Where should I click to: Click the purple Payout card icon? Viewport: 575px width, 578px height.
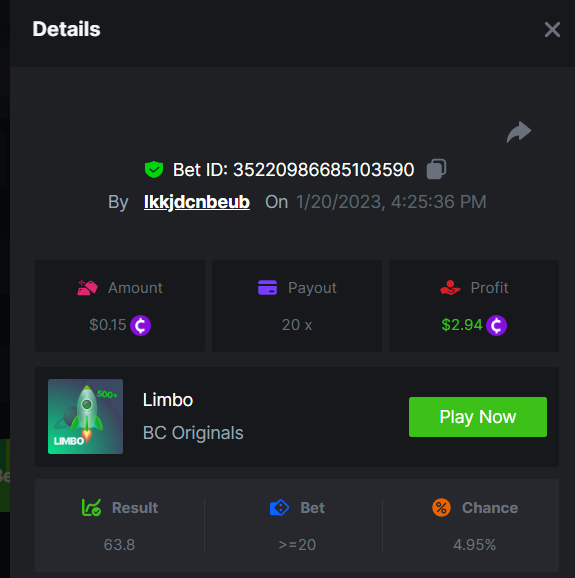[268, 288]
